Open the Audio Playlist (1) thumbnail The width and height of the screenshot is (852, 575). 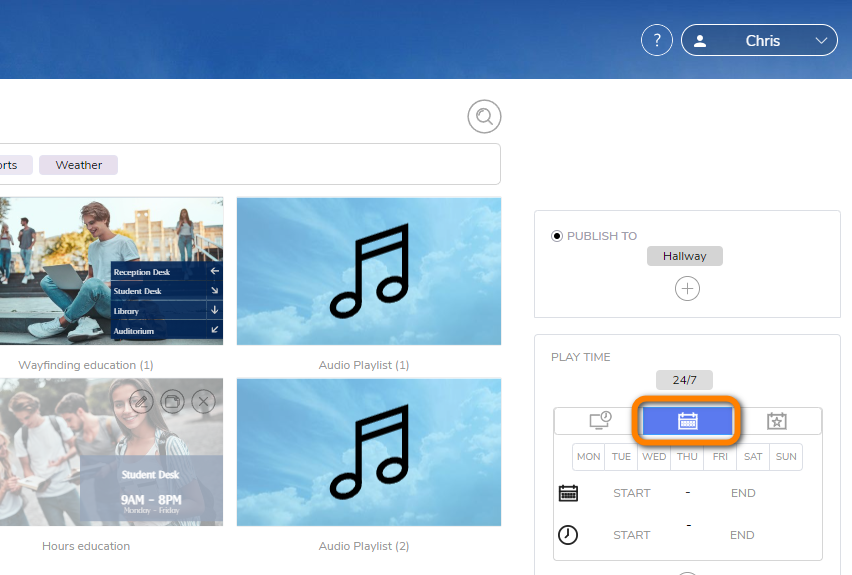pyautogui.click(x=369, y=271)
